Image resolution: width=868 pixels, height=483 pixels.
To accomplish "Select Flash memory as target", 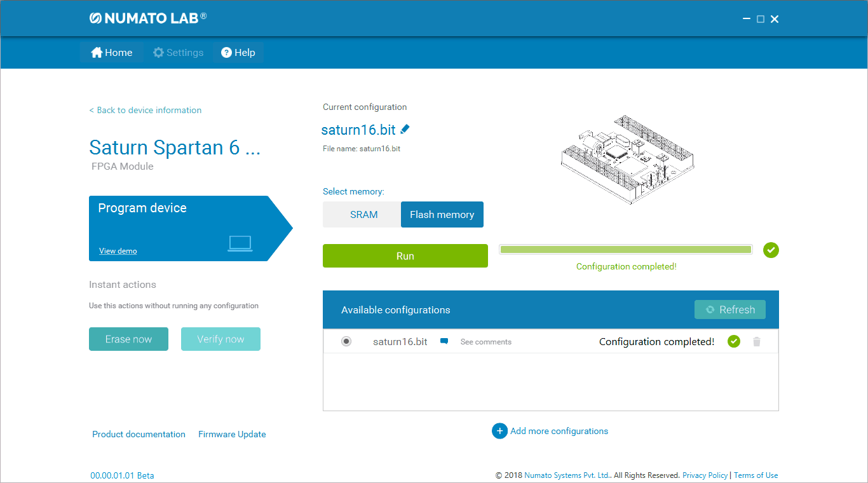I will 442,215.
